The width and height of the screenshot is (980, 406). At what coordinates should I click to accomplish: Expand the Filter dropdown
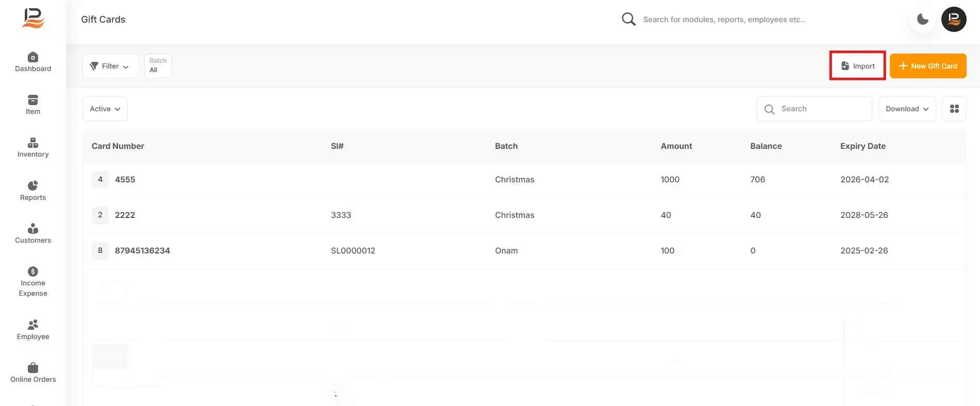[x=110, y=66]
